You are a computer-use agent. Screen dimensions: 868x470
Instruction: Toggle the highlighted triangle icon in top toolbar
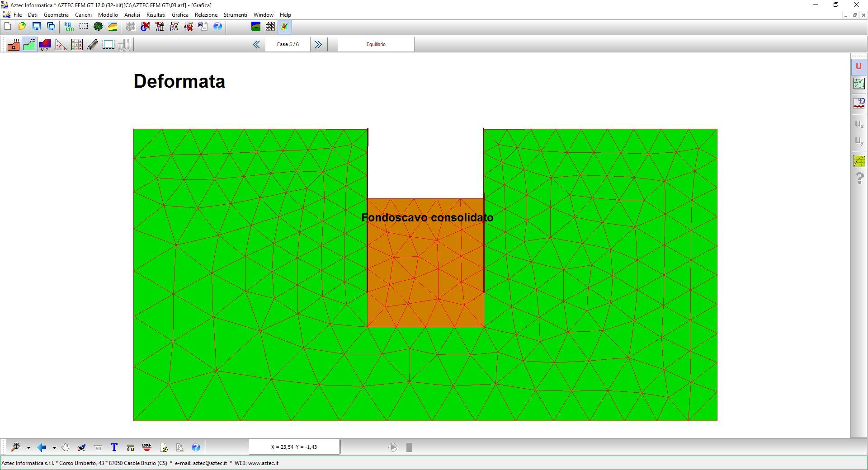point(285,27)
